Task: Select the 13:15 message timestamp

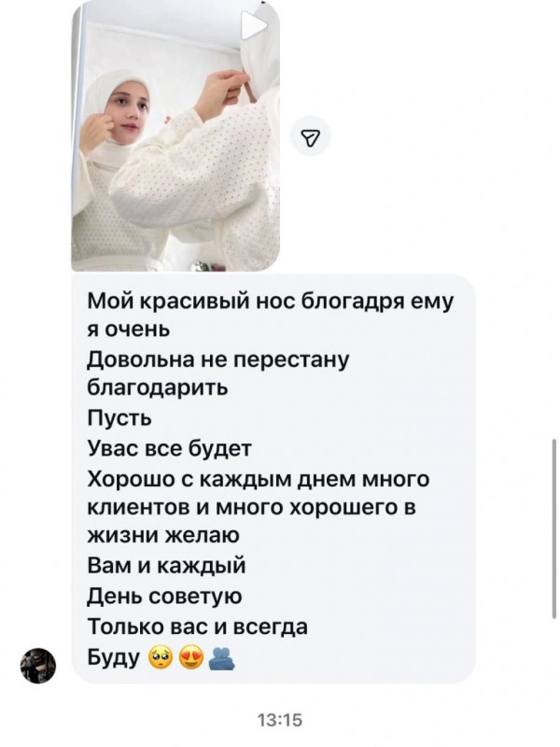Action: coord(280,720)
